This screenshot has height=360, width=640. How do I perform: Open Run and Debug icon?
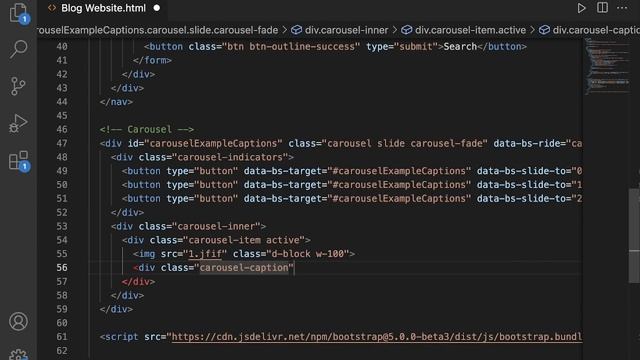pos(18,123)
